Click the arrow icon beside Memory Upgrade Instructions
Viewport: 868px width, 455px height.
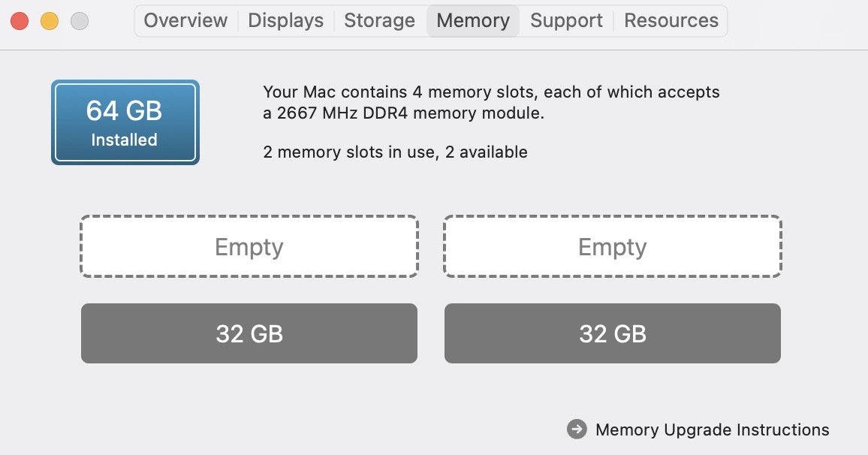[577, 429]
